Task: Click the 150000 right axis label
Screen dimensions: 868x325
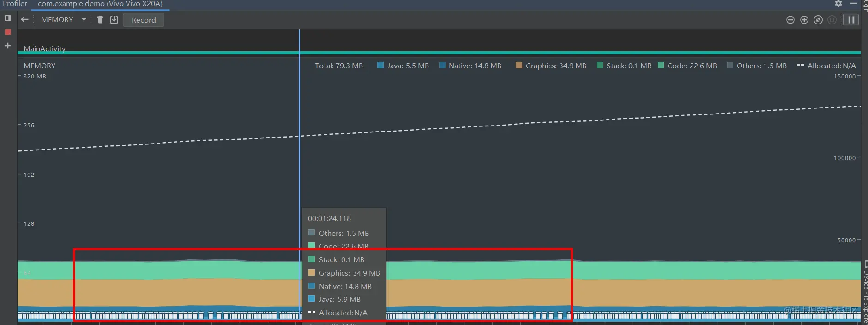Action: [844, 76]
